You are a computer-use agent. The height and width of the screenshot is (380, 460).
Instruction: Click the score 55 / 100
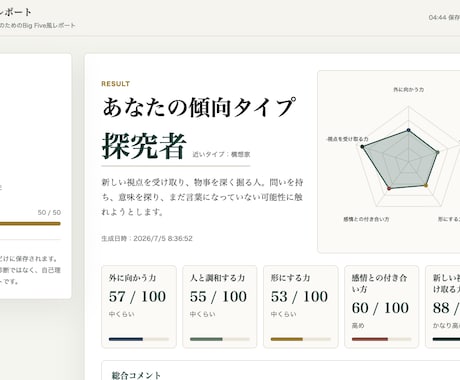[x=218, y=297]
